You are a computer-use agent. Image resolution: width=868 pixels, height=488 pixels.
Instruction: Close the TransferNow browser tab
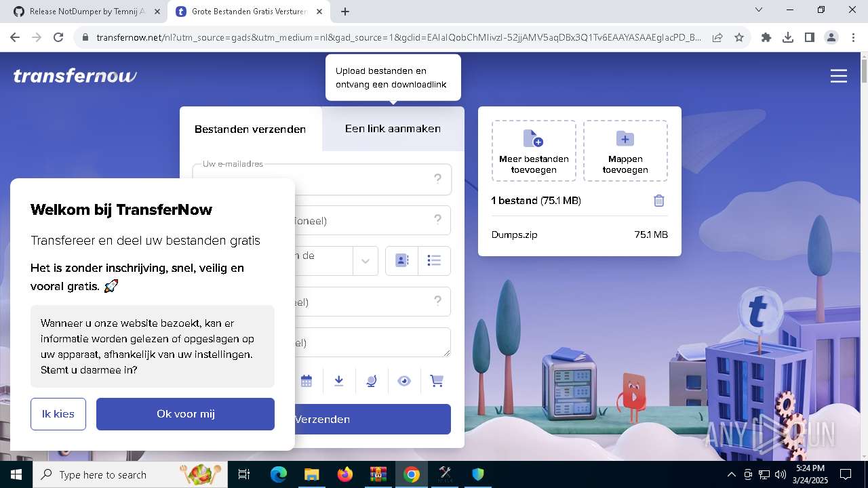[319, 12]
